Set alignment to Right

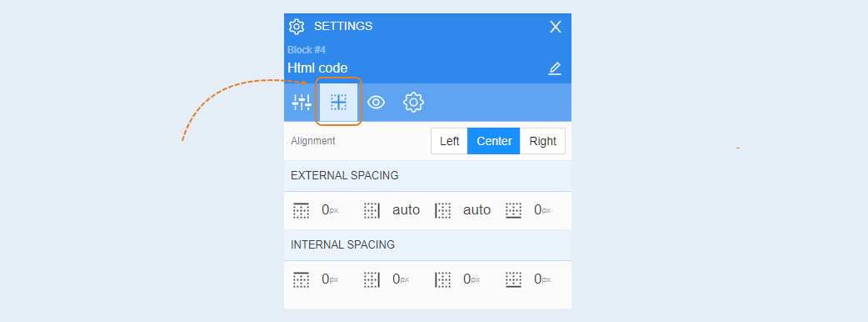tap(542, 141)
